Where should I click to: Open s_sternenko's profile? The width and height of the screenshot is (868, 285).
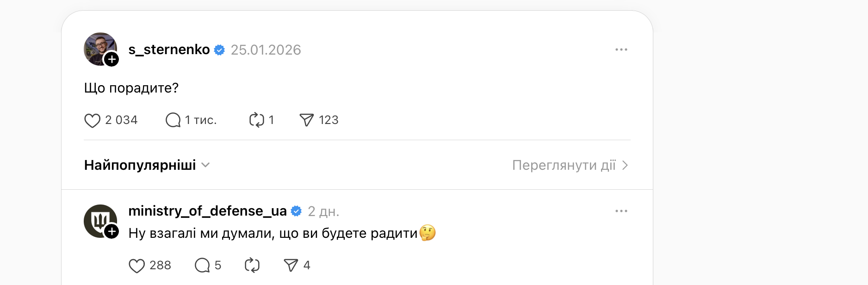point(169,50)
